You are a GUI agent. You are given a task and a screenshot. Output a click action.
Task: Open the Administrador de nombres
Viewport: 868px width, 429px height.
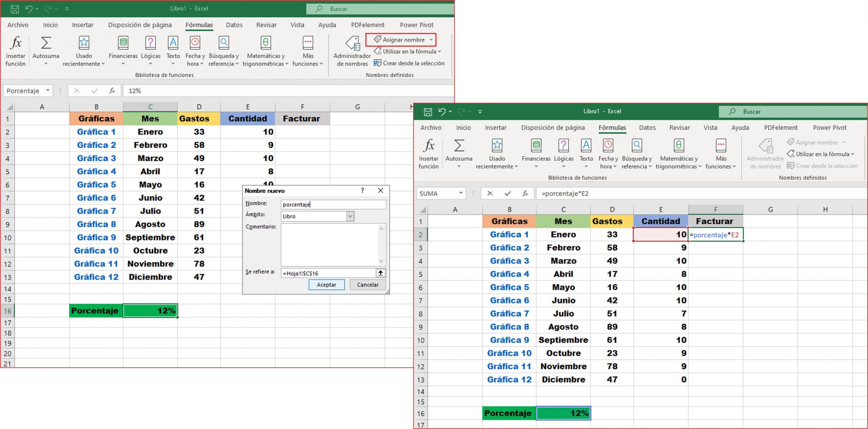tap(352, 51)
